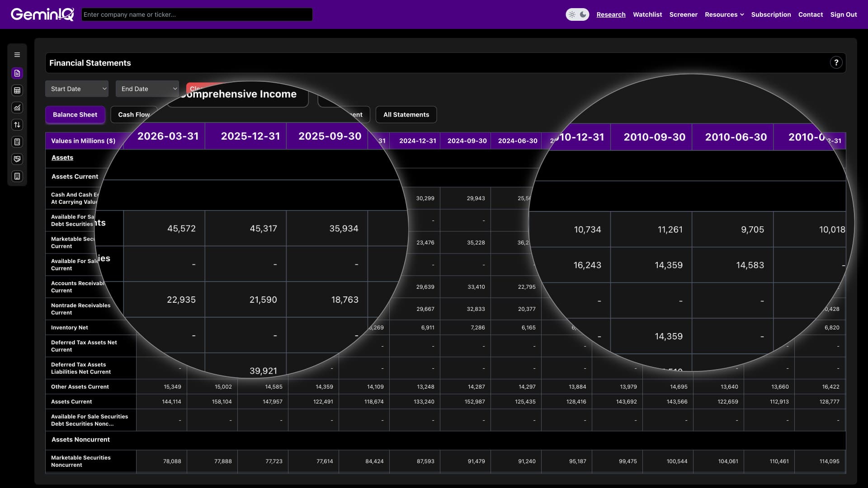Image resolution: width=868 pixels, height=488 pixels.
Task: Toggle the light/dark theme switch
Action: pyautogui.click(x=577, y=14)
